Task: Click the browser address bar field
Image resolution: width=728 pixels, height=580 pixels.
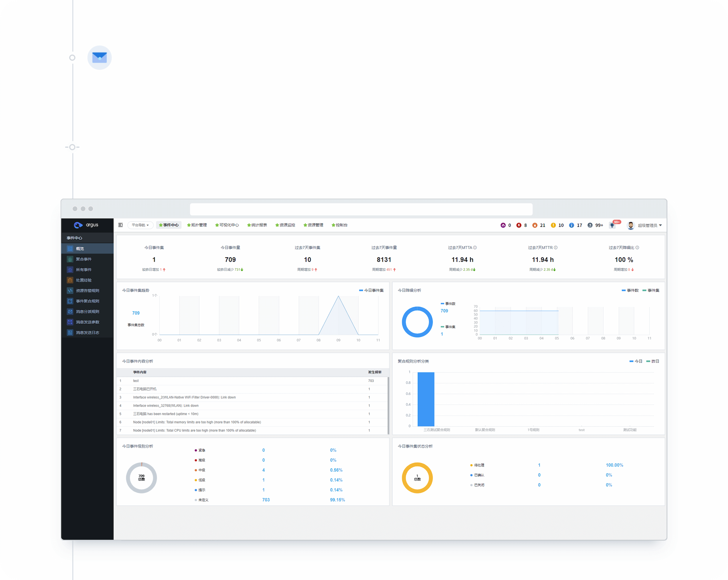Action: coord(361,209)
